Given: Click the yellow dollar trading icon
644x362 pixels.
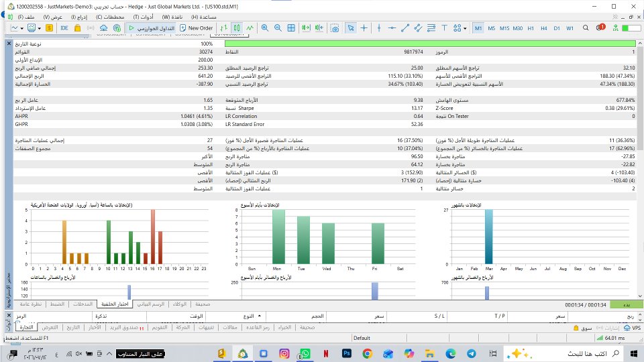Looking at the screenshot, I should coord(49,28).
